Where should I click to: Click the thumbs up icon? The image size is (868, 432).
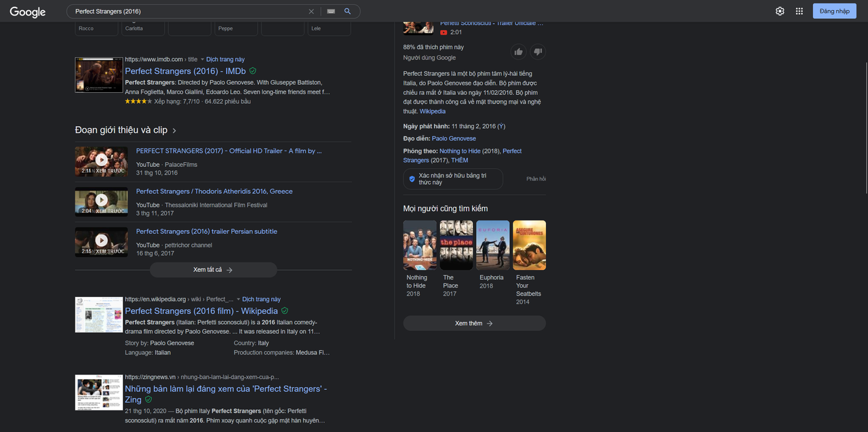(519, 52)
